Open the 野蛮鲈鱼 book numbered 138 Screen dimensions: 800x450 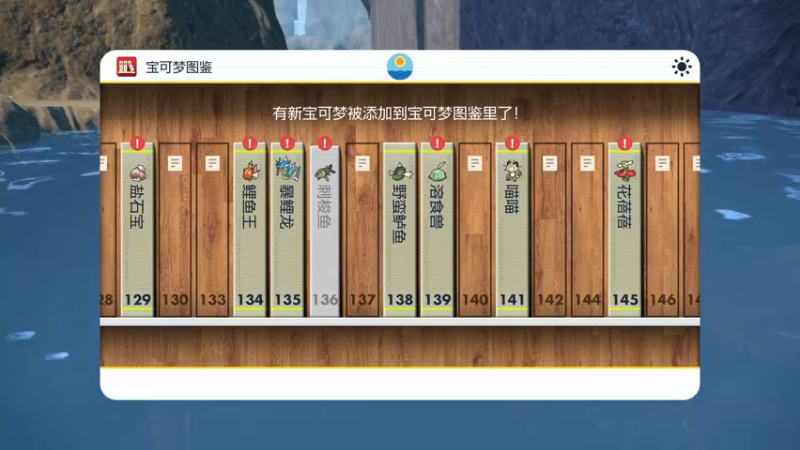(x=400, y=230)
